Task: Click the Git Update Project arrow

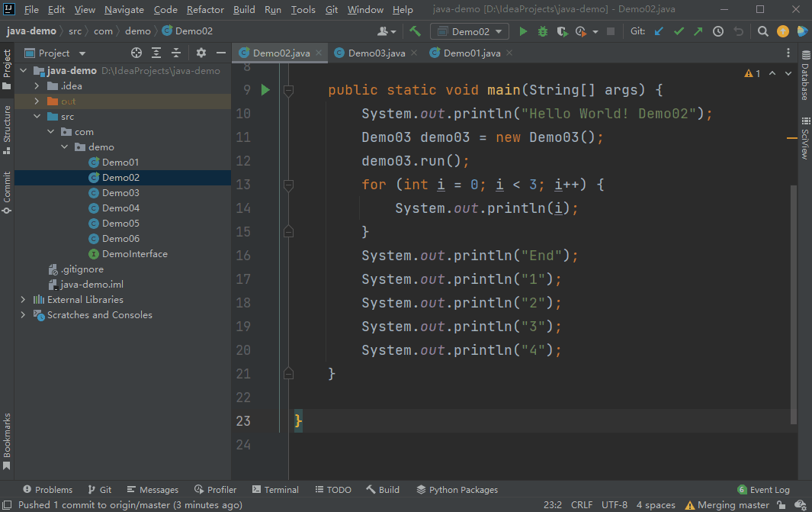Action: coord(660,31)
